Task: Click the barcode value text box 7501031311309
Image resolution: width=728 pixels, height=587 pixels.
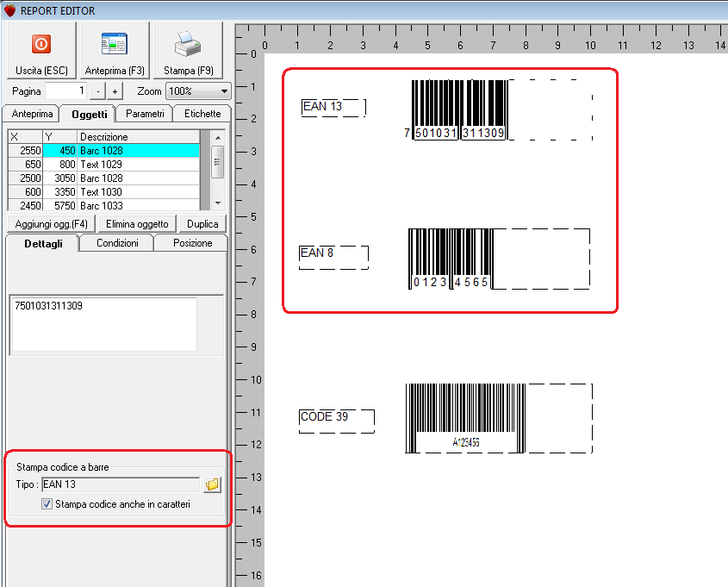Action: point(104,324)
